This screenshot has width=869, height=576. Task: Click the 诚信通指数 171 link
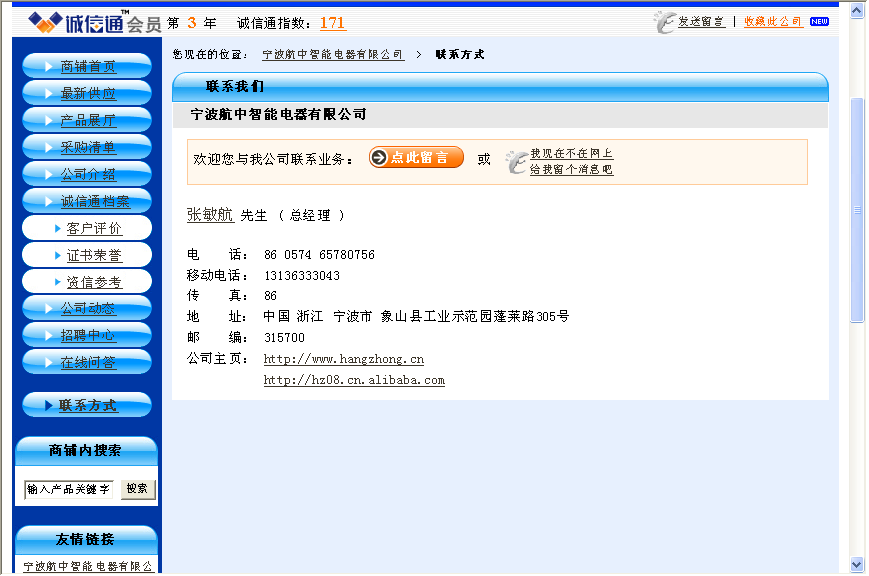[x=333, y=23]
